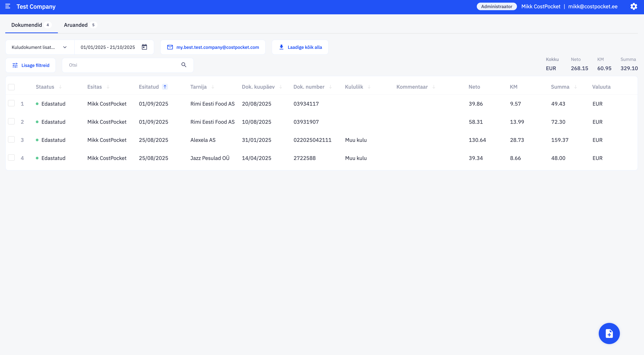The height and width of the screenshot is (355, 644).
Task: Select the Dokumendid tab
Action: [x=27, y=25]
